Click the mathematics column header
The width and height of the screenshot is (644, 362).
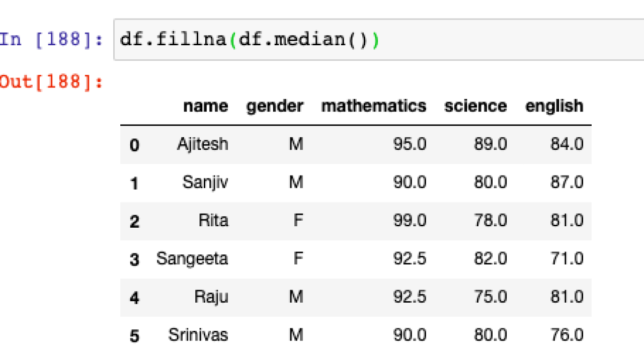pos(373,106)
